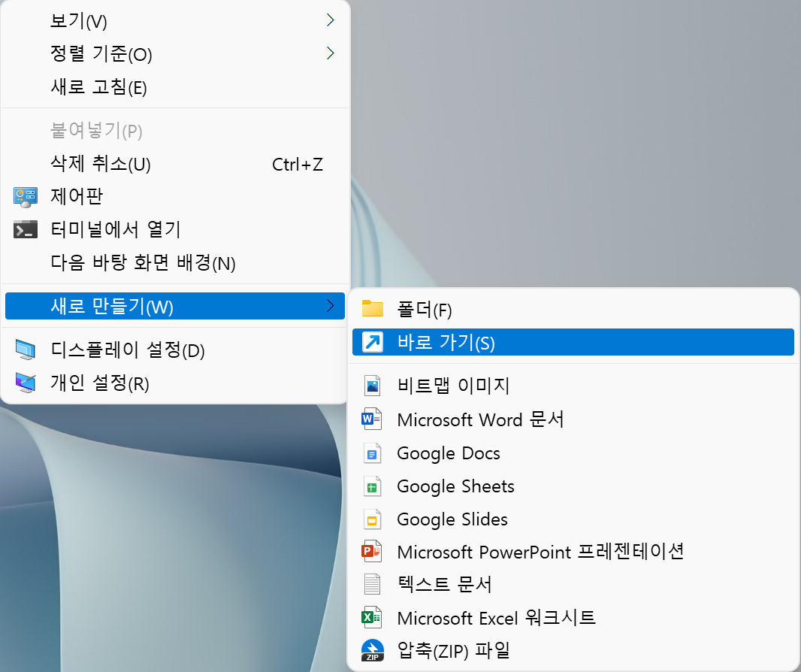This screenshot has height=672, width=801.
Task: Create a new Google Sheets file
Action: click(573, 486)
